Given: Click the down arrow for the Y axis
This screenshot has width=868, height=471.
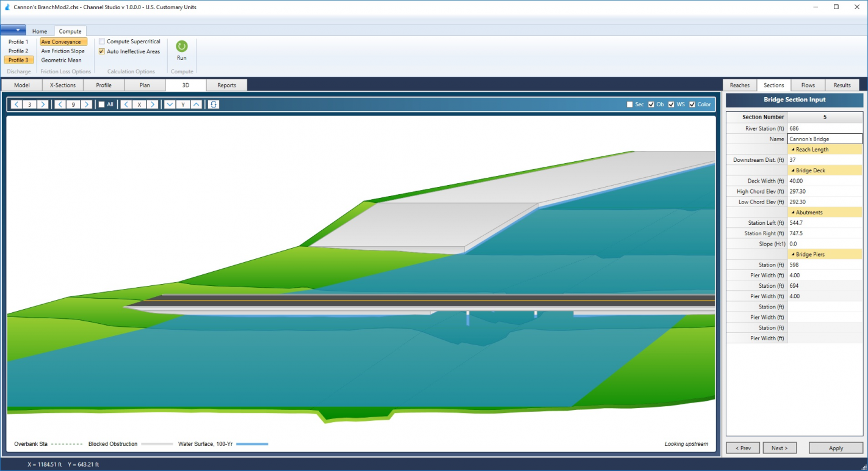Looking at the screenshot, I should [170, 104].
